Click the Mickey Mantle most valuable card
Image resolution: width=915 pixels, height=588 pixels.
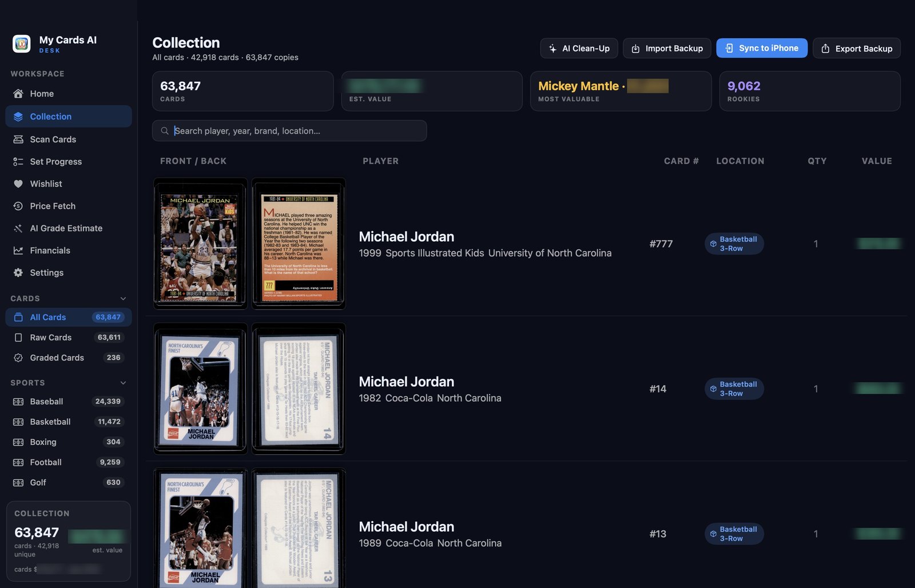[620, 91]
